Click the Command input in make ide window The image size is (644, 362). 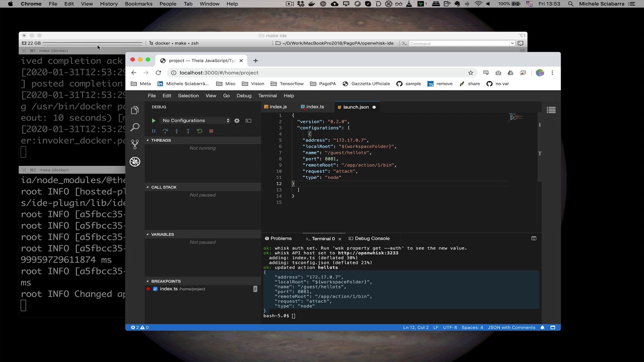click(x=459, y=44)
